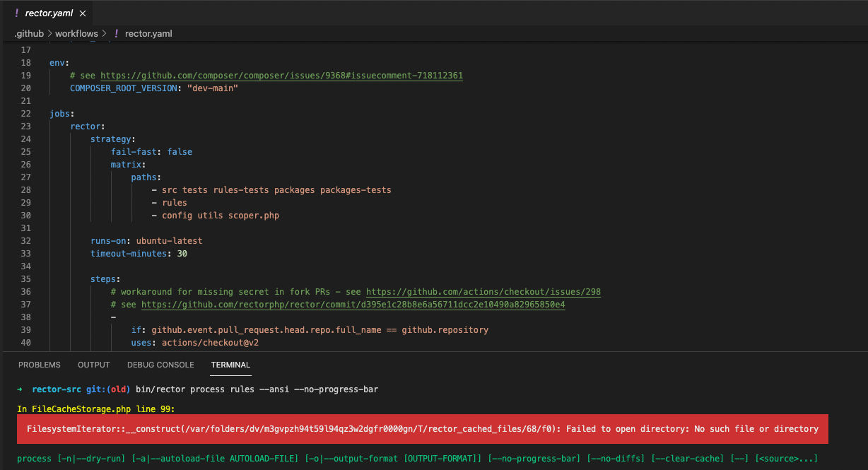
Task: Close the rector.yaml editor tab
Action: (x=83, y=13)
